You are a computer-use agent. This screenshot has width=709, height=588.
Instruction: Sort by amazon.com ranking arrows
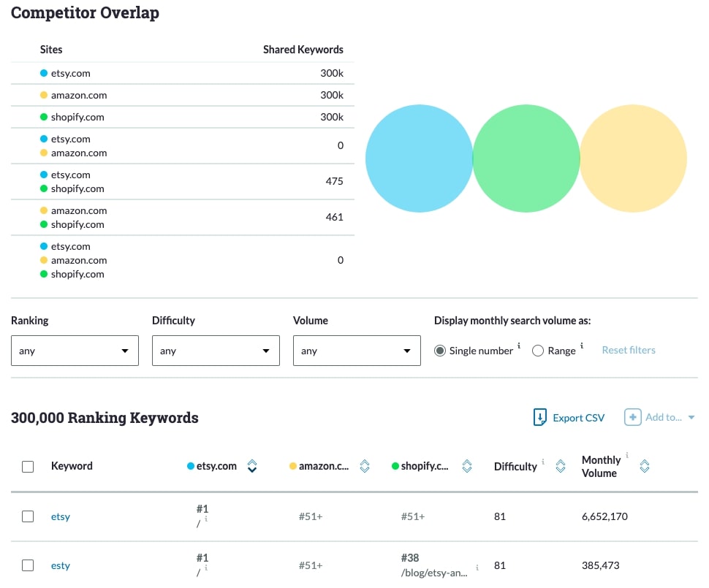[365, 466]
